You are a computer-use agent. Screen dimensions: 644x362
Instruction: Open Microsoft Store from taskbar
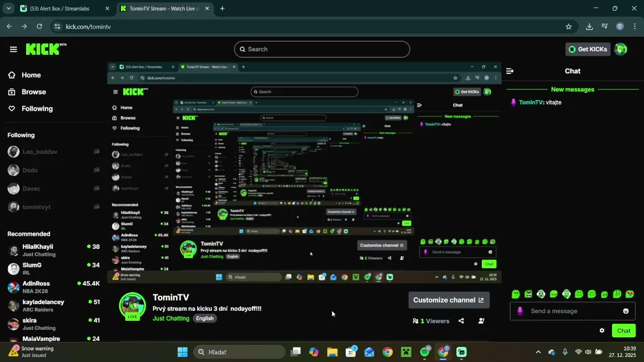[x=351, y=352]
